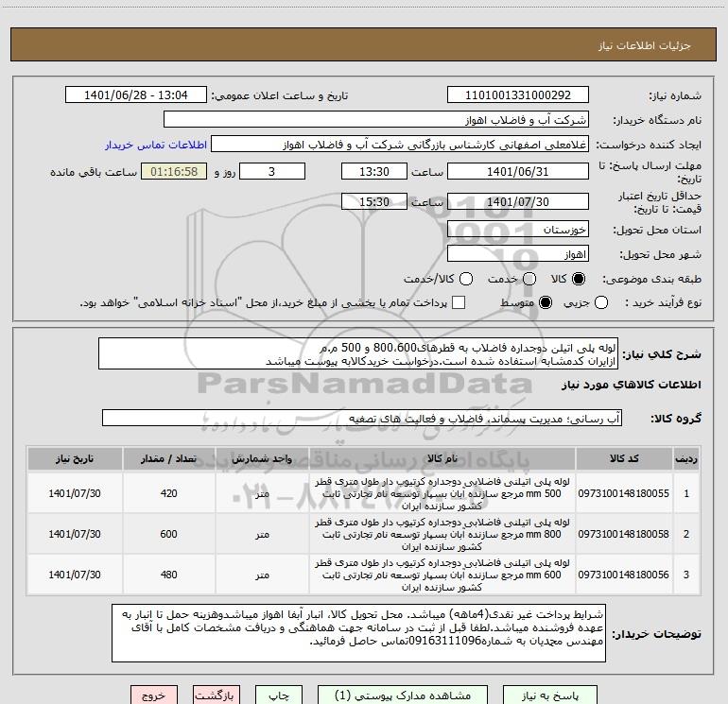Click the response deadline date 1401/06/31 field
The height and width of the screenshot is (704, 728).
pos(518,171)
